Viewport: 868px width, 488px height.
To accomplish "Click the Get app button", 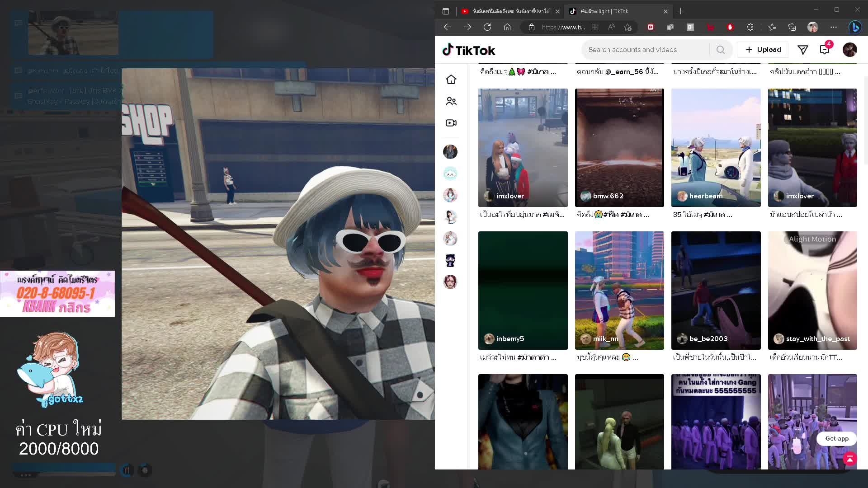I will (837, 438).
